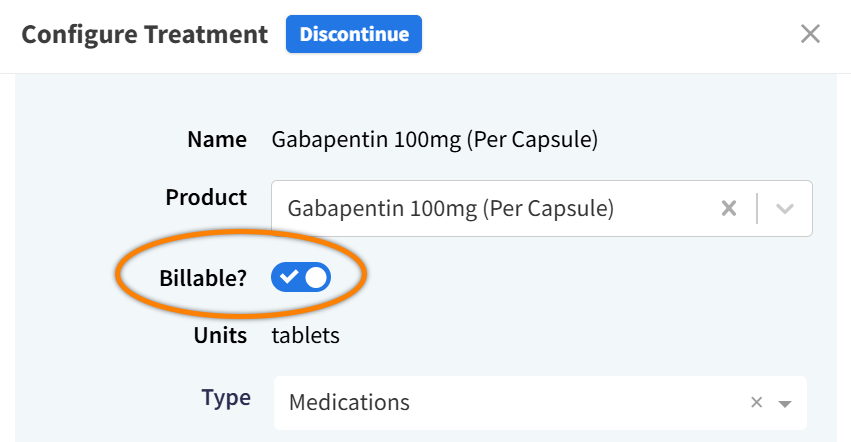Remove the Medications selection in Type
851x442 pixels.
(x=757, y=402)
